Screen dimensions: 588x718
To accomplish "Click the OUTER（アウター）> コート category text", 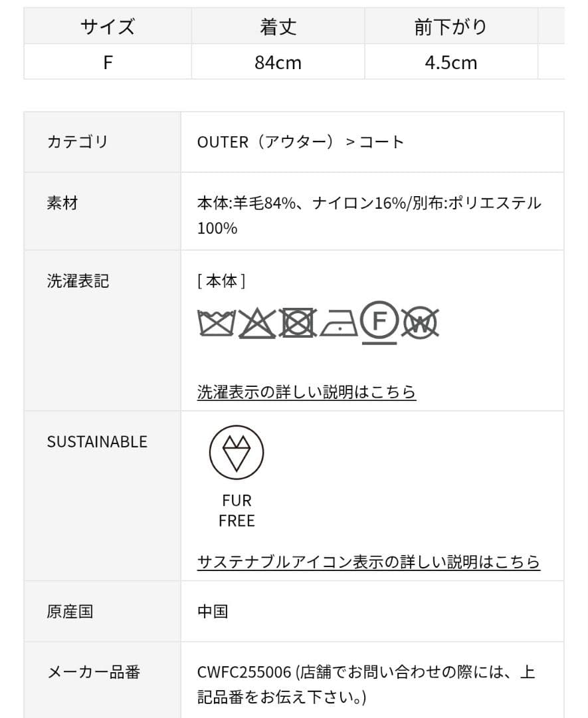I will click(x=300, y=142).
